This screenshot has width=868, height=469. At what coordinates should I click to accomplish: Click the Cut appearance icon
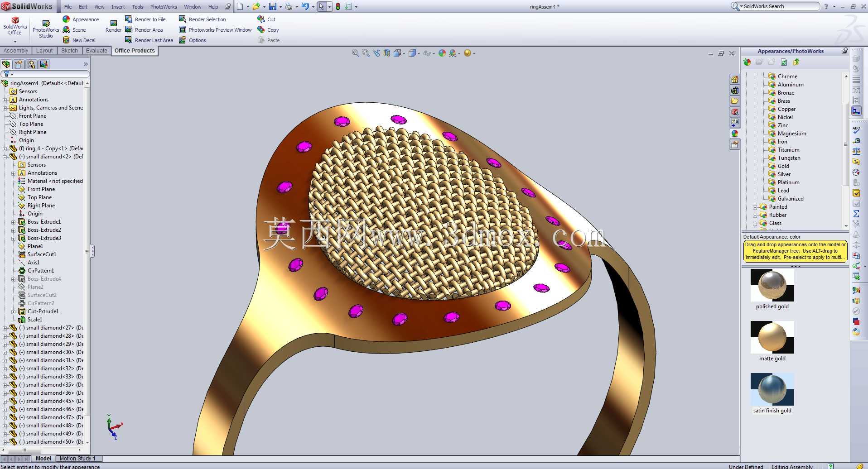pos(261,19)
